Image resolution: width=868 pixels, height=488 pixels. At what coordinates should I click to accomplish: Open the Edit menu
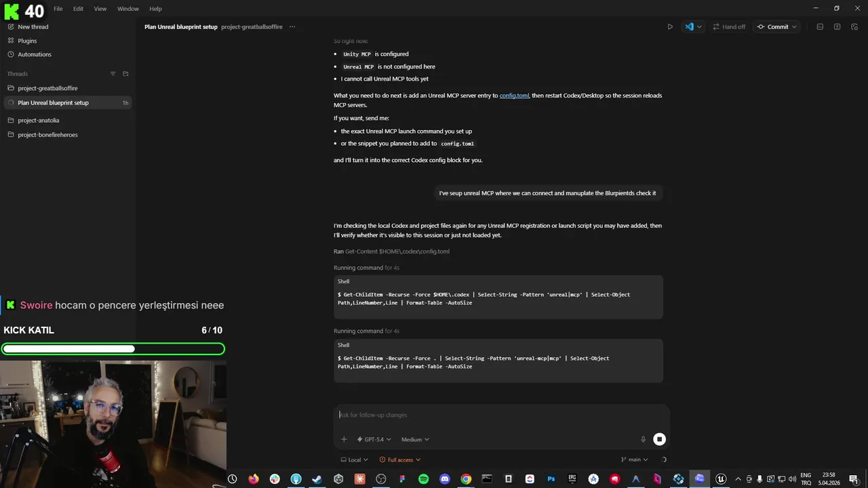click(x=78, y=9)
